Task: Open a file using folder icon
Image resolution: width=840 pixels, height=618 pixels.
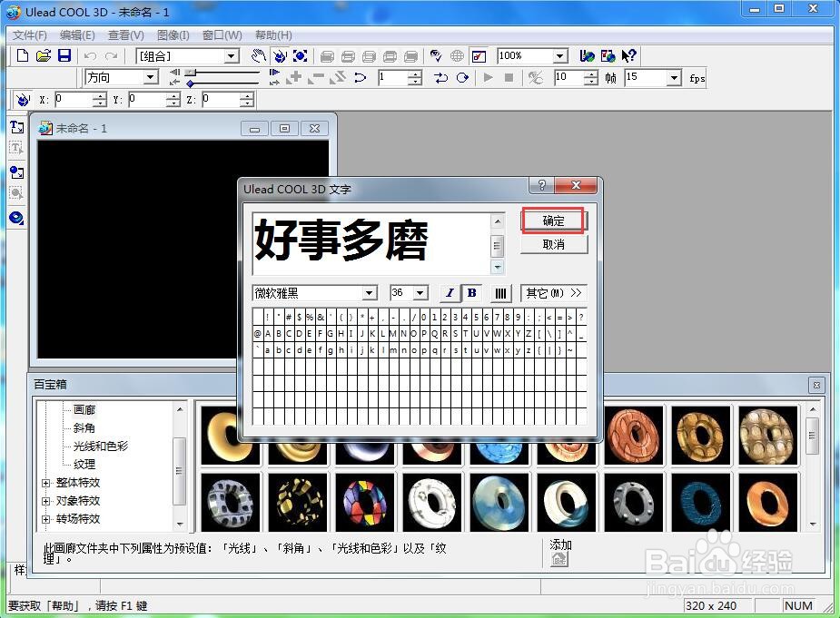Action: click(44, 55)
